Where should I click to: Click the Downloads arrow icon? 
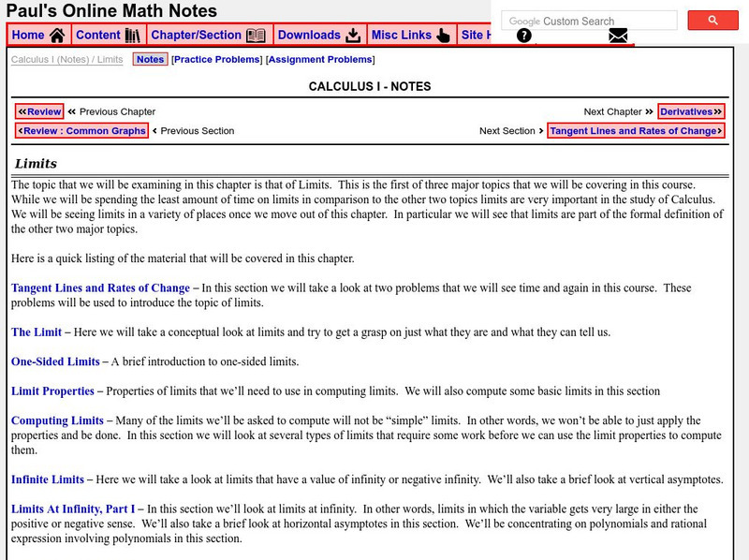tap(353, 36)
